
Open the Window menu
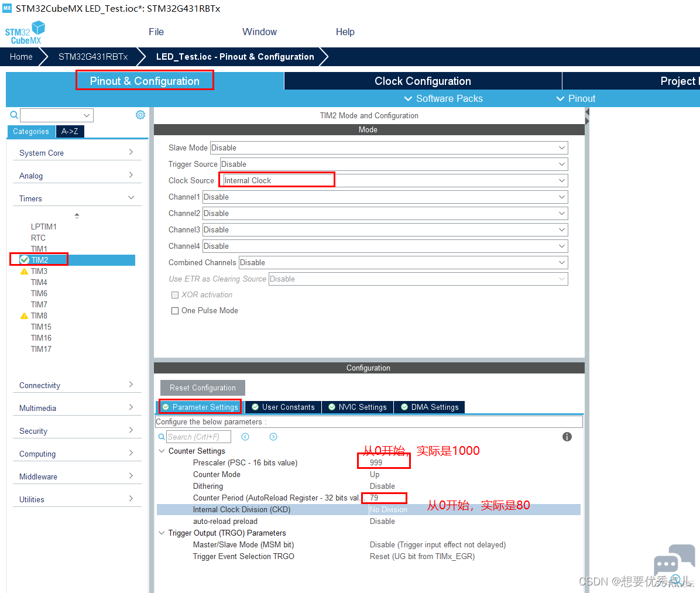[259, 32]
